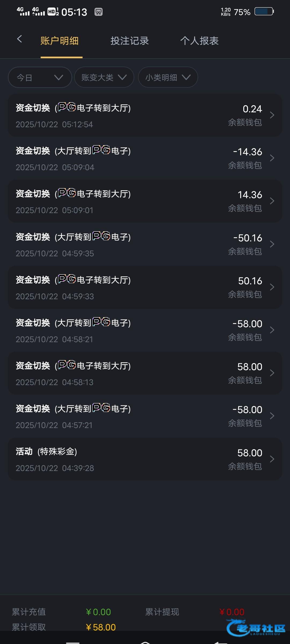Switch to 投注记录 tab

tap(130, 41)
